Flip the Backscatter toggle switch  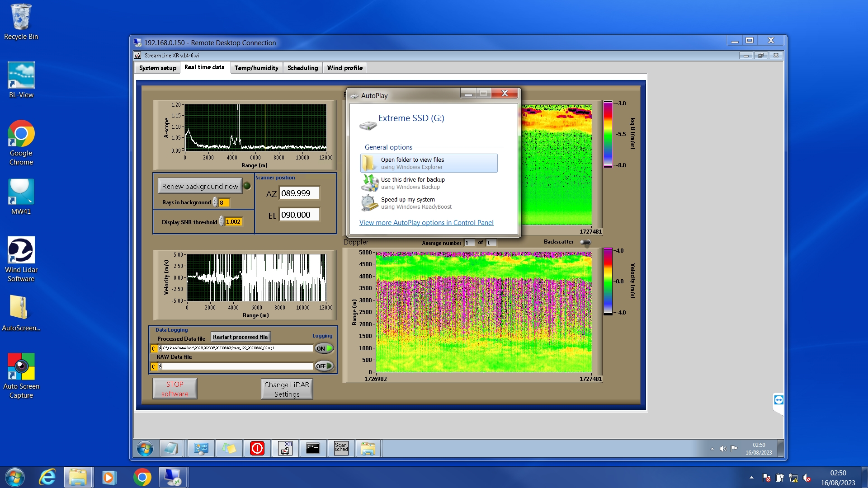(585, 242)
